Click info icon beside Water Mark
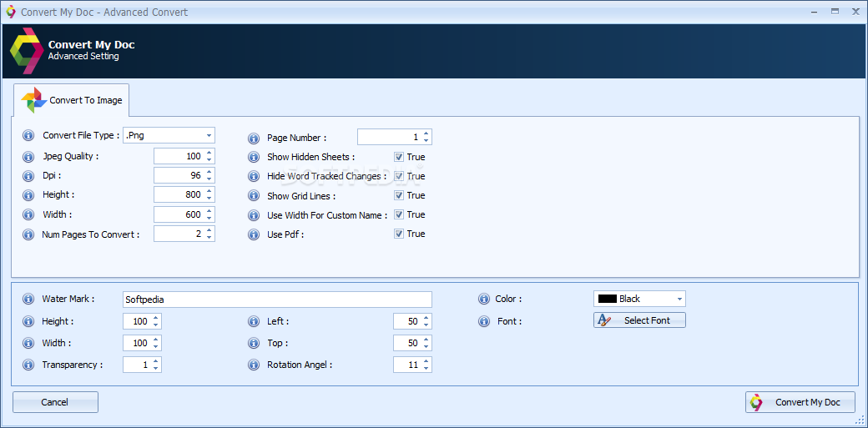868x428 pixels. [x=28, y=300]
